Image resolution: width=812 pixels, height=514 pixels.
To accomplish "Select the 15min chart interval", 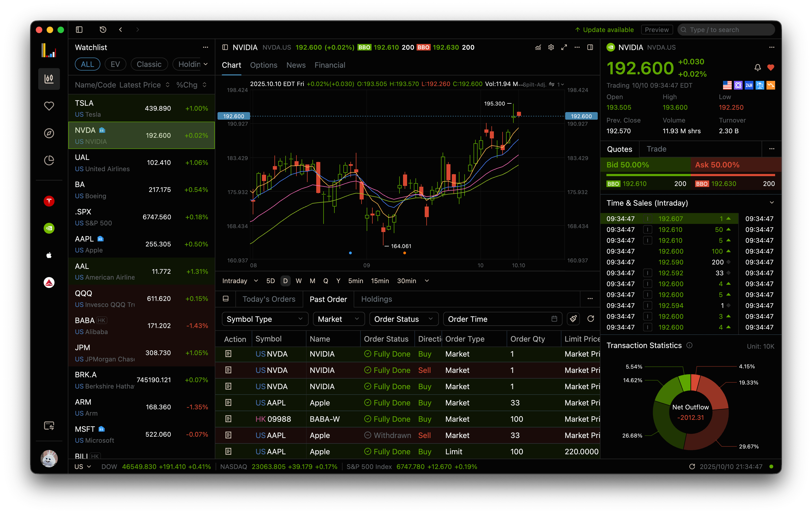I will click(x=380, y=281).
